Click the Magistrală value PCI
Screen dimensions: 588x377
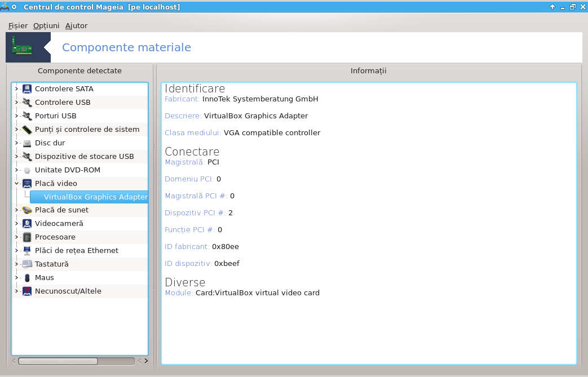point(213,162)
